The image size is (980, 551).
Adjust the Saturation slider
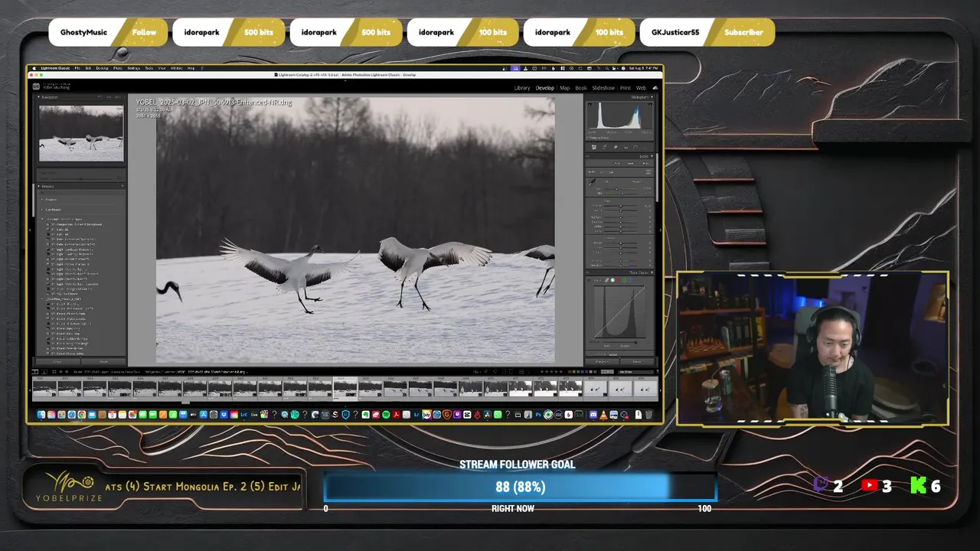point(621,266)
